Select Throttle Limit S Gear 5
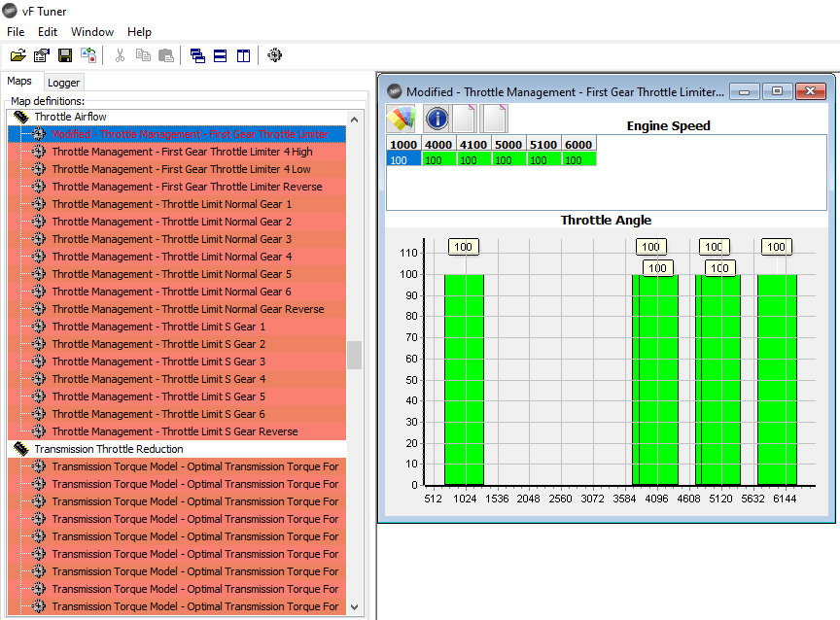Screen dimensions: 840x620 click(x=158, y=396)
